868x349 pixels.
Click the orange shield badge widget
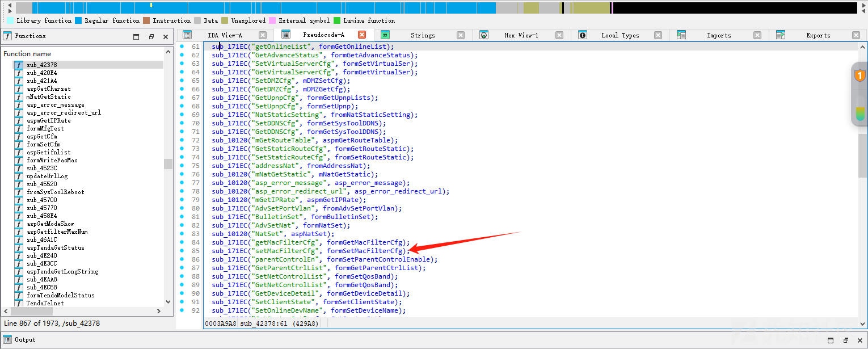(860, 75)
